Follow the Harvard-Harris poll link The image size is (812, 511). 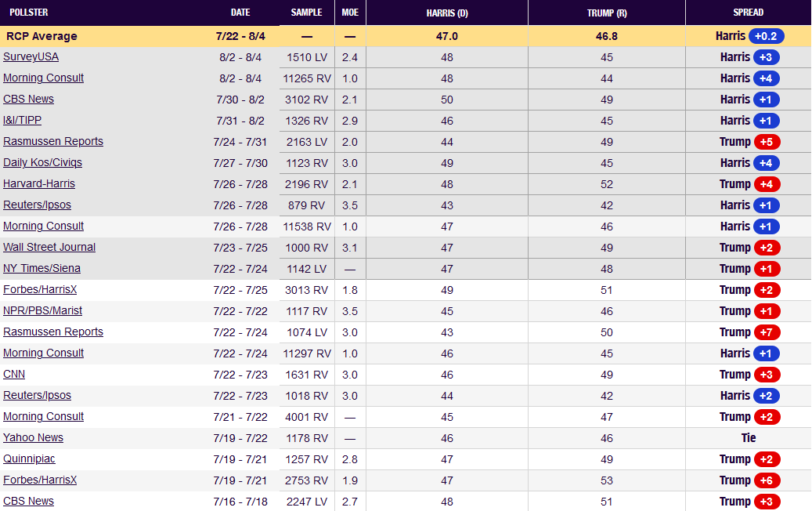pos(39,184)
